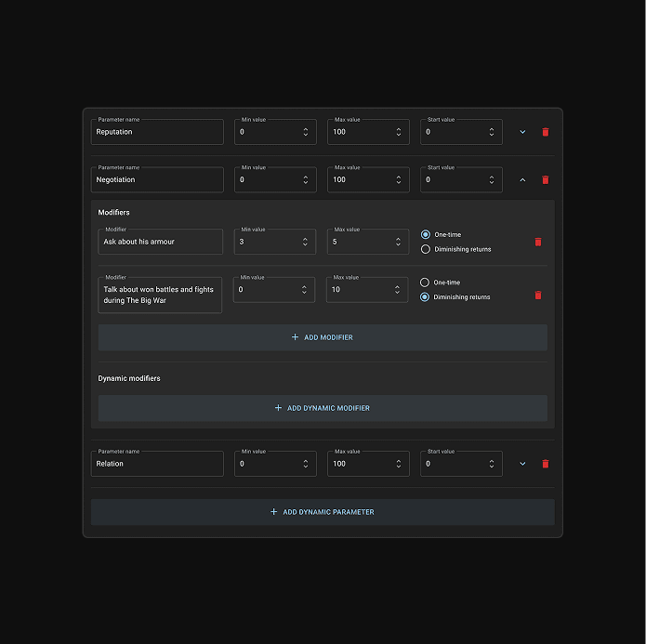The width and height of the screenshot is (646, 644).
Task: Edit the 'Talk about won battles' modifier text
Action: 160,295
